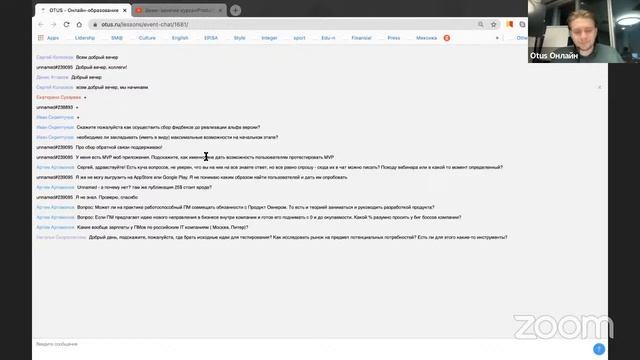Image resolution: width=640 pixels, height=360 pixels.
Task: Click message 'всем добрый вечер, мы начинаем'
Action: coord(112,87)
